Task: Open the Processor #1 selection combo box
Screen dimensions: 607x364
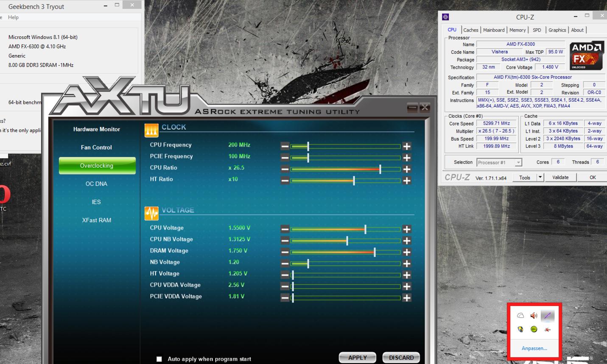Action: pos(499,162)
